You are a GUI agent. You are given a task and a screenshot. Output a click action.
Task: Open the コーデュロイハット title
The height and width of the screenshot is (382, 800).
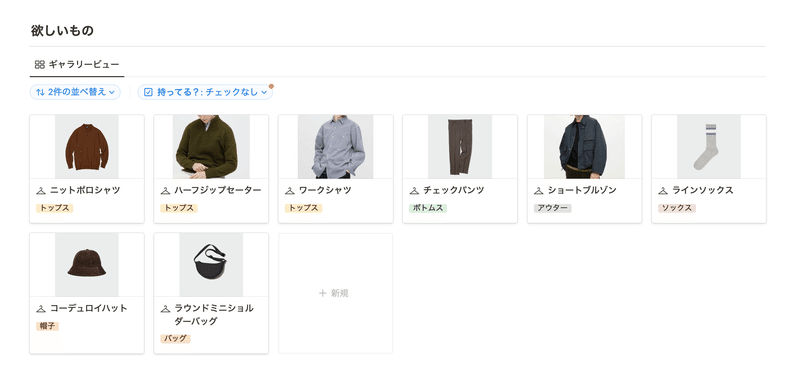[x=89, y=309]
